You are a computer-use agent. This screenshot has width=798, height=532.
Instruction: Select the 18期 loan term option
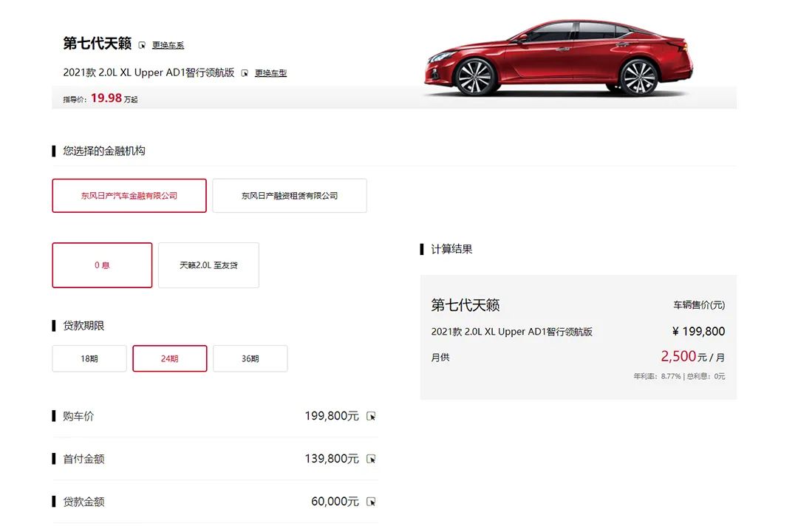pyautogui.click(x=89, y=358)
